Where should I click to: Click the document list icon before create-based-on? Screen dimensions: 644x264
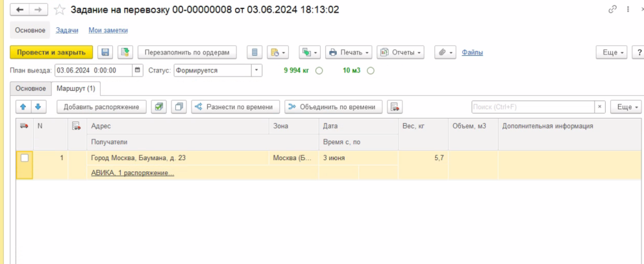pyautogui.click(x=254, y=53)
